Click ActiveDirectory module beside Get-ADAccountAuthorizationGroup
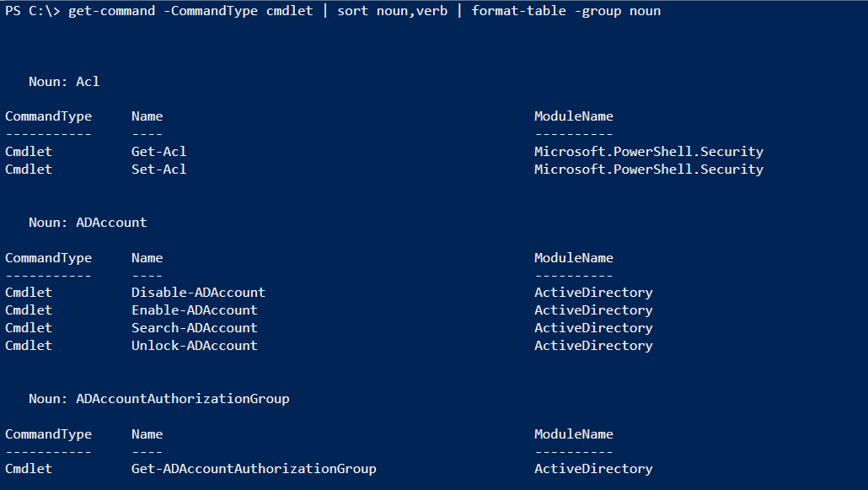The width and height of the screenshot is (868, 490). point(593,468)
